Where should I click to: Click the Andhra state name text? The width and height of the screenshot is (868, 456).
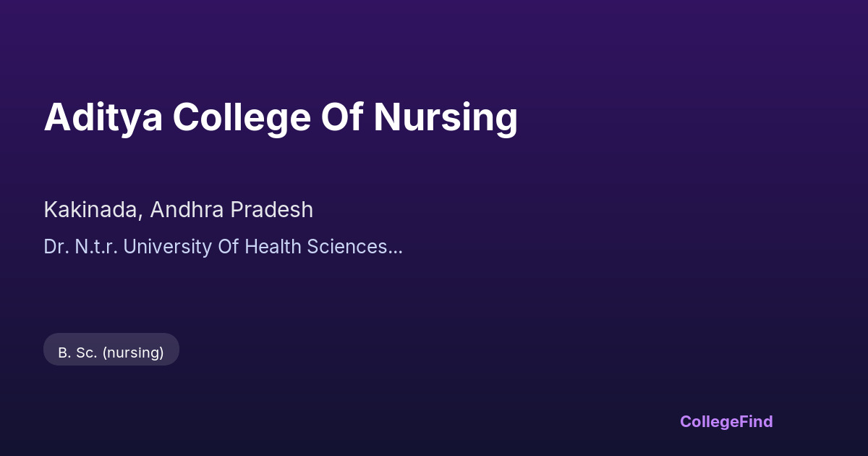point(187,210)
